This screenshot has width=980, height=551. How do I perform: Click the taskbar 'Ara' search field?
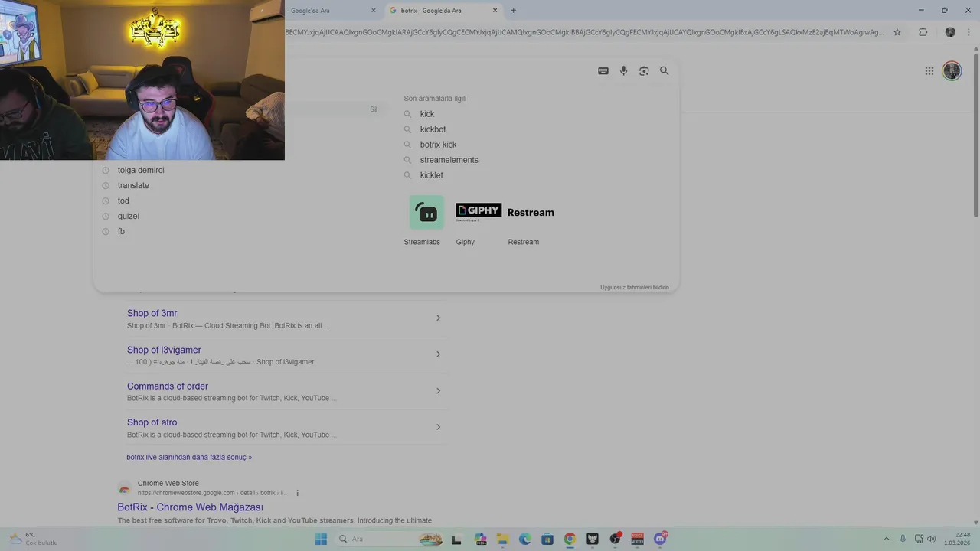(x=390, y=539)
